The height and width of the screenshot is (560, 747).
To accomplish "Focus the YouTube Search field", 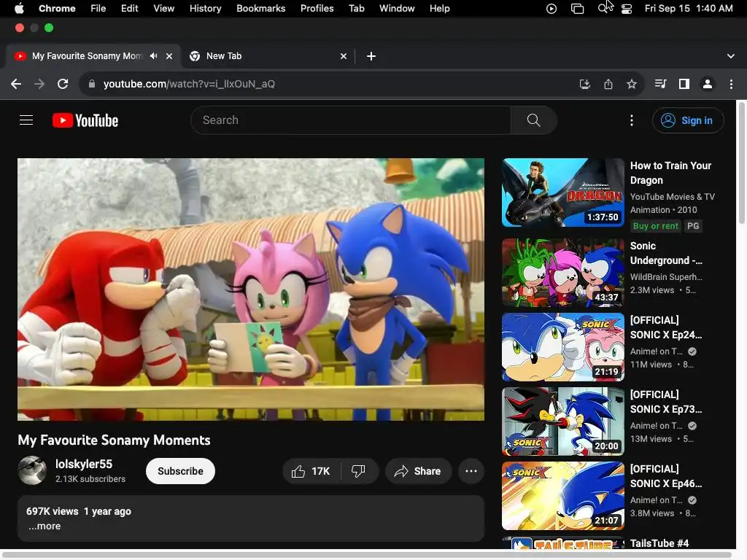I will tap(351, 120).
